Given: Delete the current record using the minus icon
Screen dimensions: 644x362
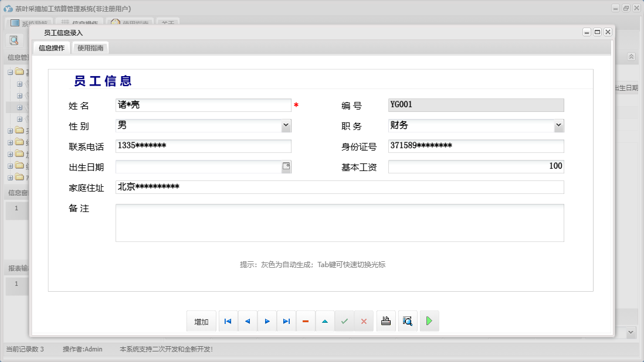Looking at the screenshot, I should (x=306, y=321).
